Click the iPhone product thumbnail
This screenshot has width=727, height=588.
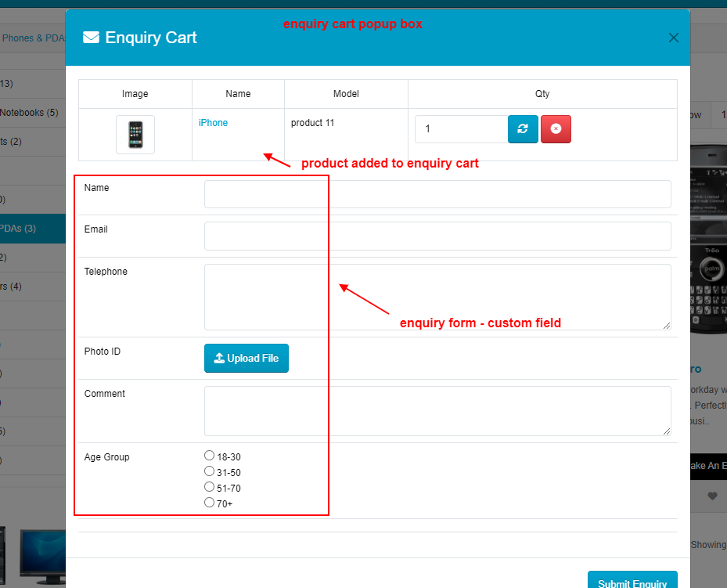click(135, 135)
